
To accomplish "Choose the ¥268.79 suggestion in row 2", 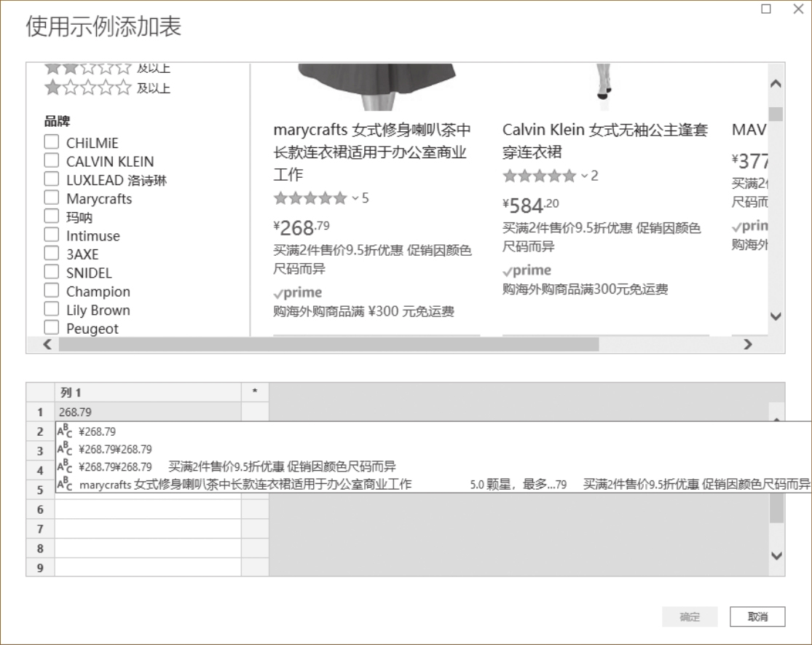I will (x=98, y=431).
